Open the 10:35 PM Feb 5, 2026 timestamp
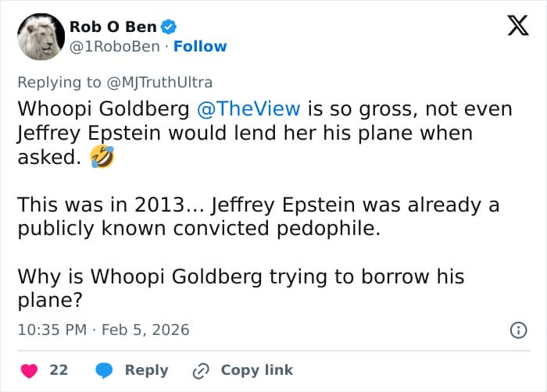Screen dimensions: 547x392 pyautogui.click(x=103, y=330)
